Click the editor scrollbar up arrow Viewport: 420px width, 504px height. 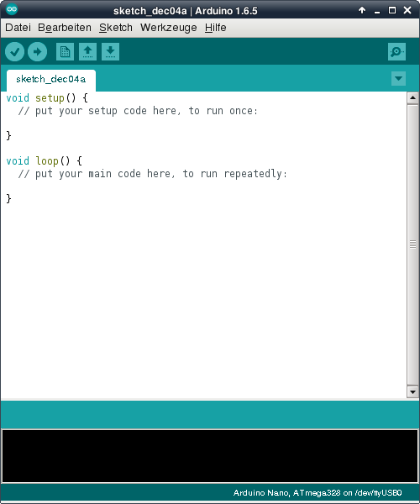[x=412, y=97]
